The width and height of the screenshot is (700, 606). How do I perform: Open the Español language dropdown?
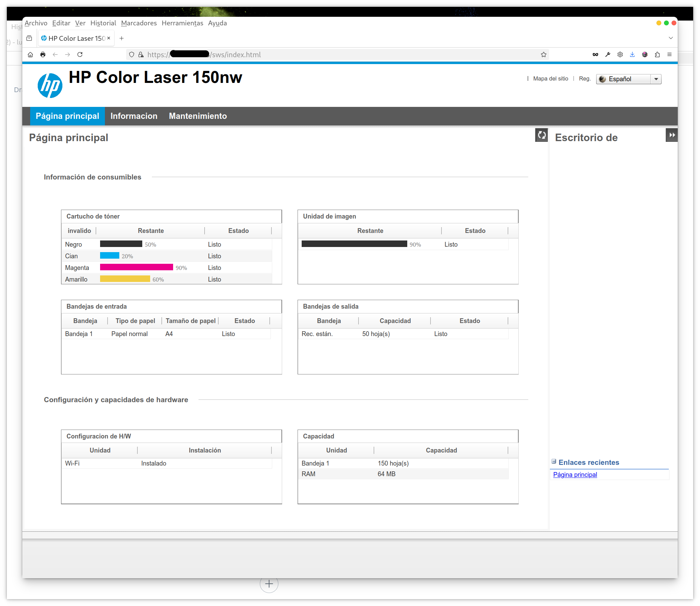tap(629, 79)
